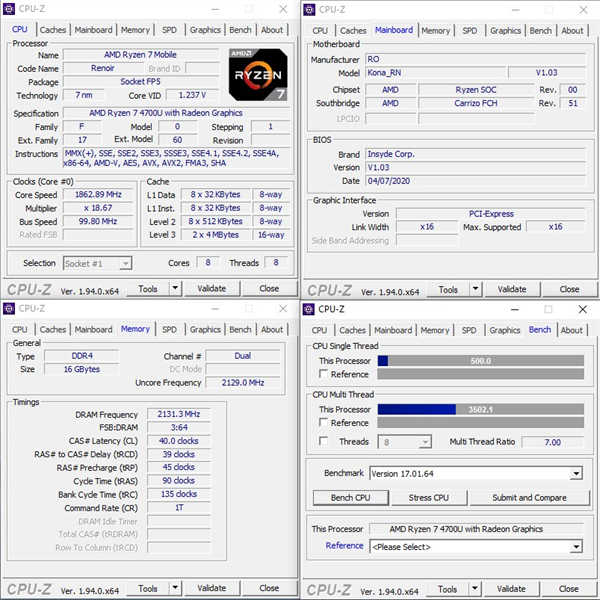Click the DRAM Frequency 2131.3 MHz field
This screenshot has height=600, width=600.
(179, 414)
